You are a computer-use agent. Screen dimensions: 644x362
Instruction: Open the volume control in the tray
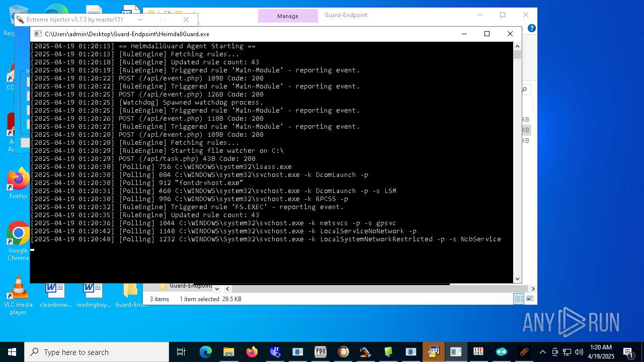579,352
